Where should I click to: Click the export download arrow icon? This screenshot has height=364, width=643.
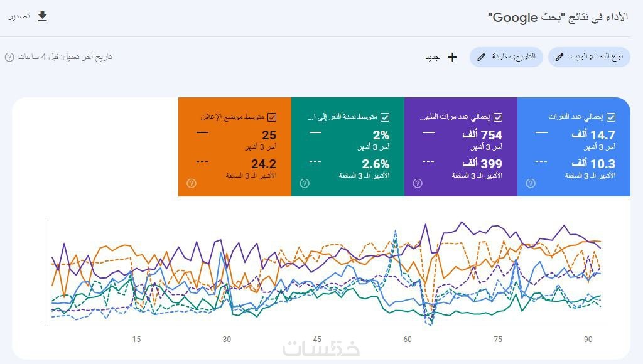tap(42, 16)
